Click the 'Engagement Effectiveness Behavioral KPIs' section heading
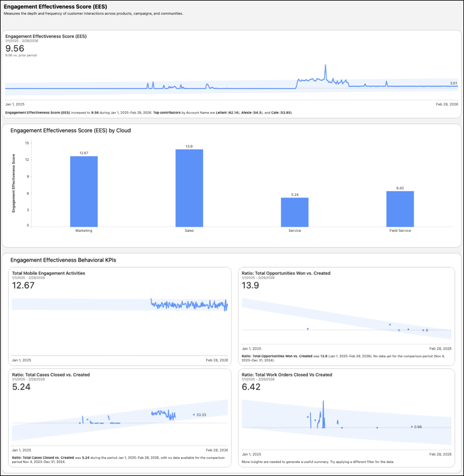Screen dimensions: 464x476 [x=63, y=260]
